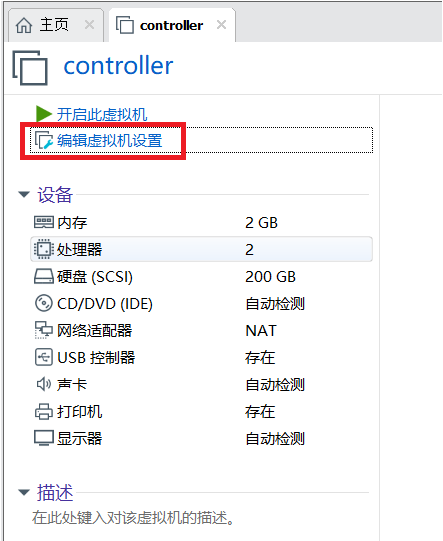Click the edit settings wrench icon
Screen dimensions: 443x541
[x=44, y=140]
